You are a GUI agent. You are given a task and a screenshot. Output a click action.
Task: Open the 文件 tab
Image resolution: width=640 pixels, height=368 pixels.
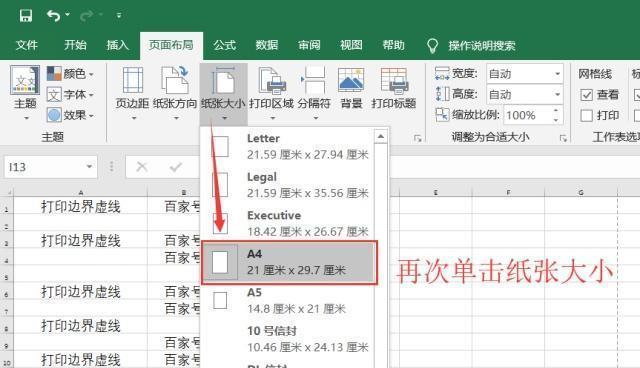(27, 45)
